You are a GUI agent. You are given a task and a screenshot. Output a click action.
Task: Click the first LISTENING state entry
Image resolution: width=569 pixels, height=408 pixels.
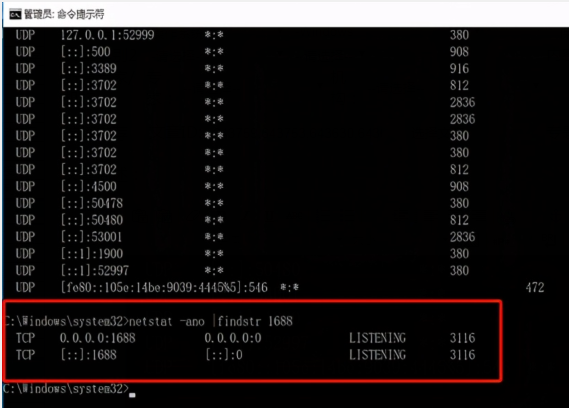377,338
